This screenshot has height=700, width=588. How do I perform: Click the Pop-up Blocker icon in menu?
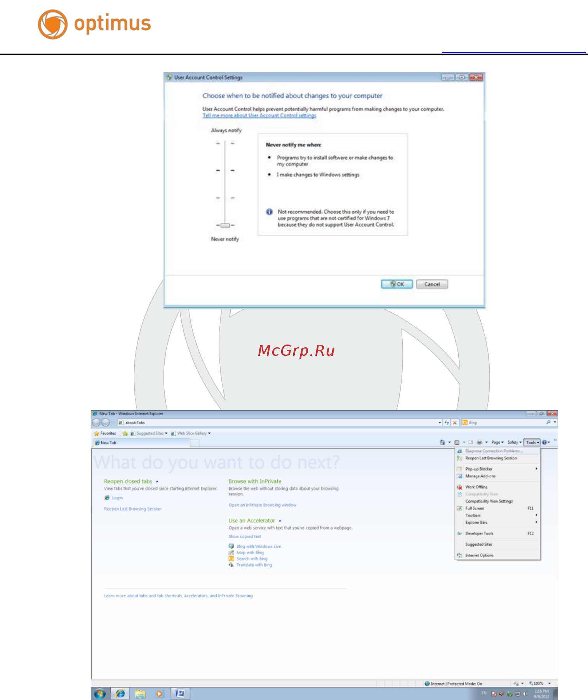point(459,469)
